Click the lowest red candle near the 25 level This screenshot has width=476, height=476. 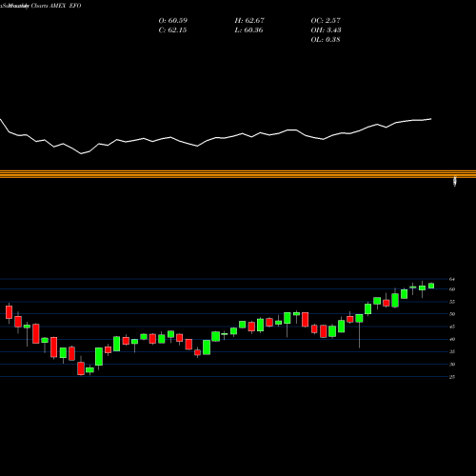pos(81,368)
